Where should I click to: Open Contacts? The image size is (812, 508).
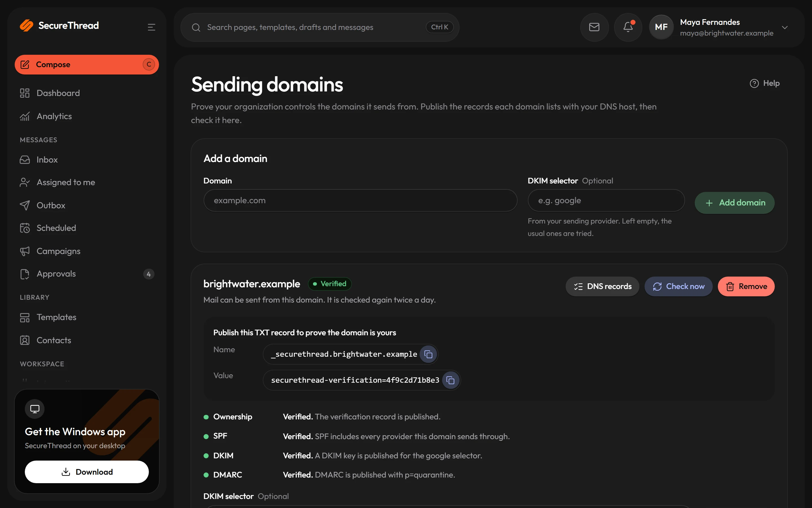click(x=87, y=340)
